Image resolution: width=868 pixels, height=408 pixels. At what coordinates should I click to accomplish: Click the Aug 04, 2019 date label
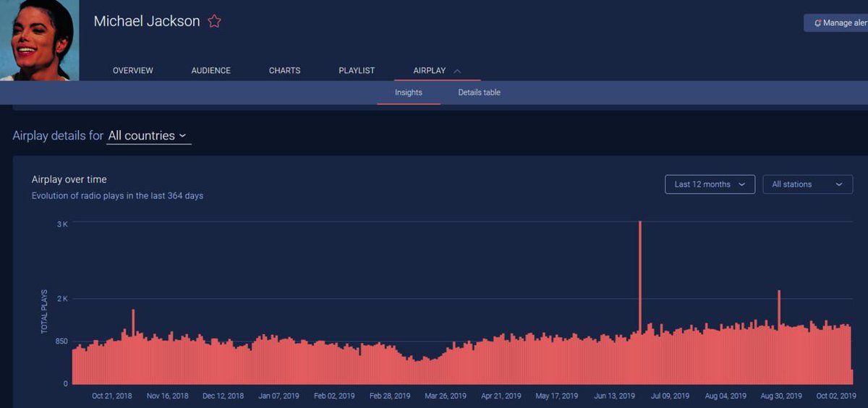coord(726,396)
